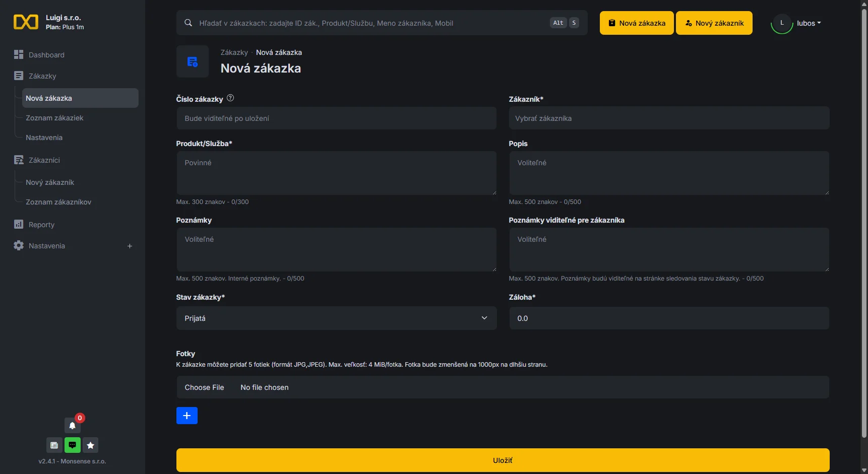This screenshot has width=868, height=474.
Task: Click the Produkt/Služba text area
Action: 336,173
